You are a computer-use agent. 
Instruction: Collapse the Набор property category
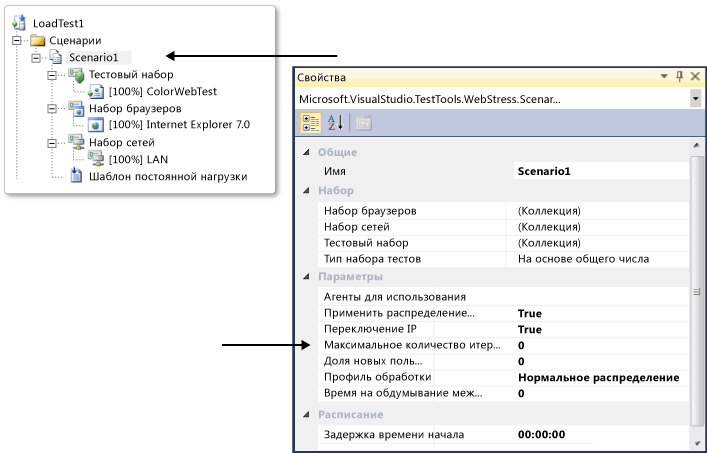[x=306, y=191]
